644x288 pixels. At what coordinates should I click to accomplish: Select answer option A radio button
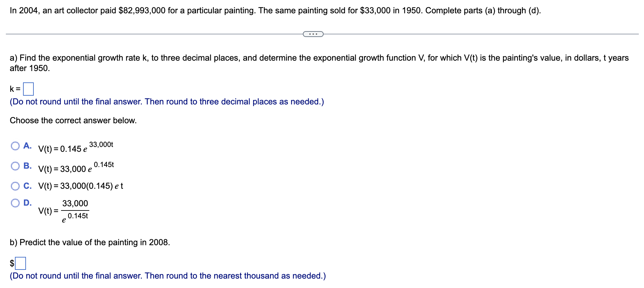tap(15, 146)
